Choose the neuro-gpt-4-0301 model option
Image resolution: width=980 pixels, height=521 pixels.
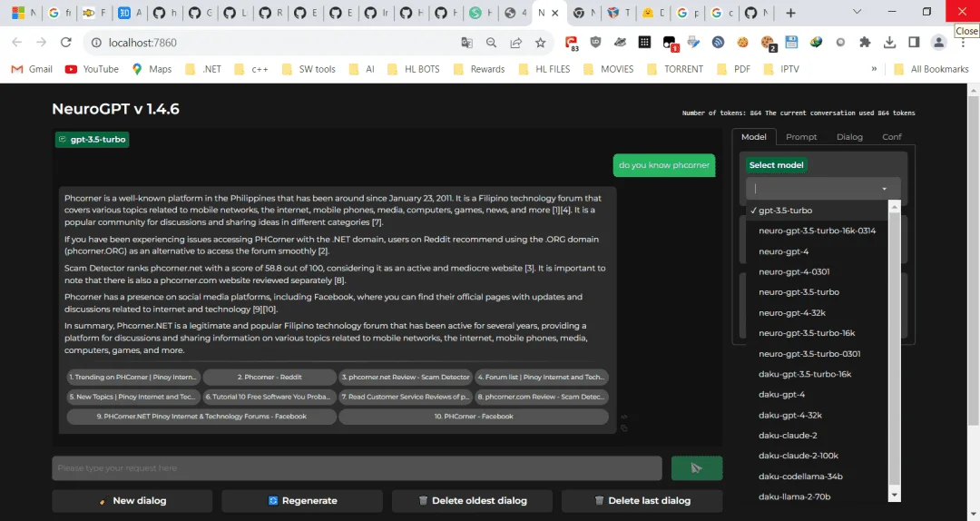(x=817, y=271)
